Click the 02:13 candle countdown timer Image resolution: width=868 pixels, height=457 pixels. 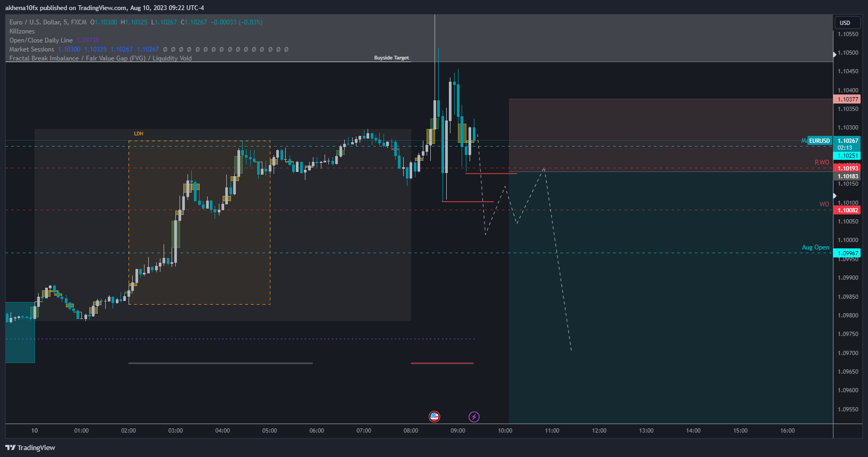click(x=845, y=148)
